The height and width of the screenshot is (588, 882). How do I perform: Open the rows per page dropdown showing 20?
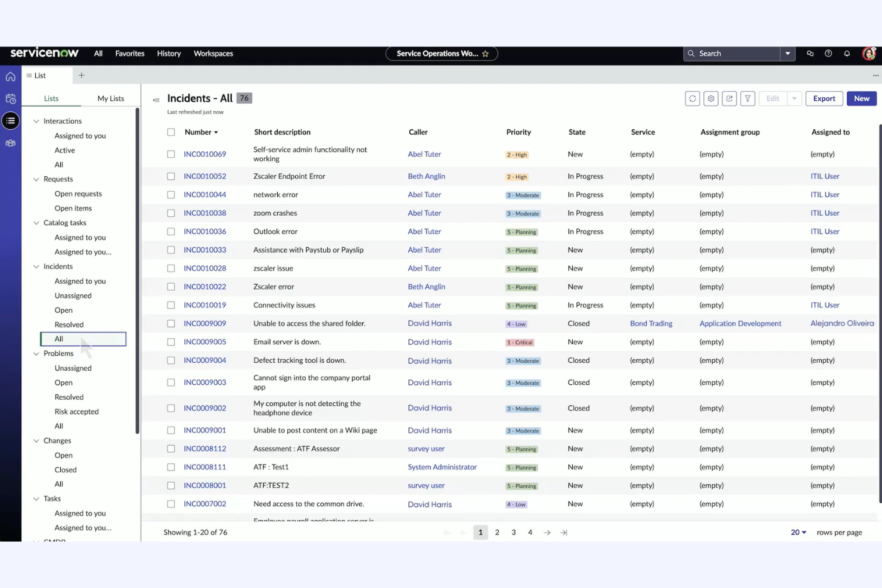[x=797, y=532]
